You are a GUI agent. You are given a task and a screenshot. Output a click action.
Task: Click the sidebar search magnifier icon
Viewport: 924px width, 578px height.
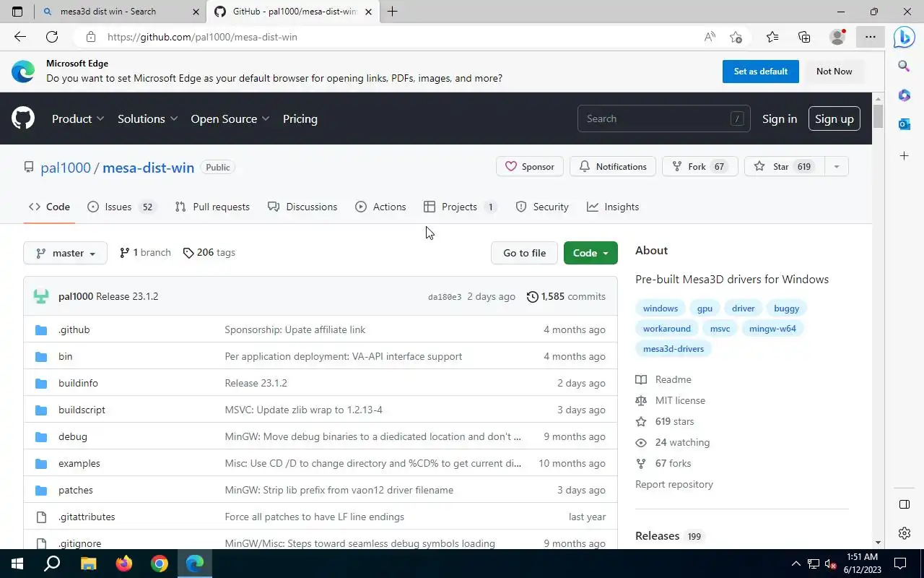coord(904,66)
